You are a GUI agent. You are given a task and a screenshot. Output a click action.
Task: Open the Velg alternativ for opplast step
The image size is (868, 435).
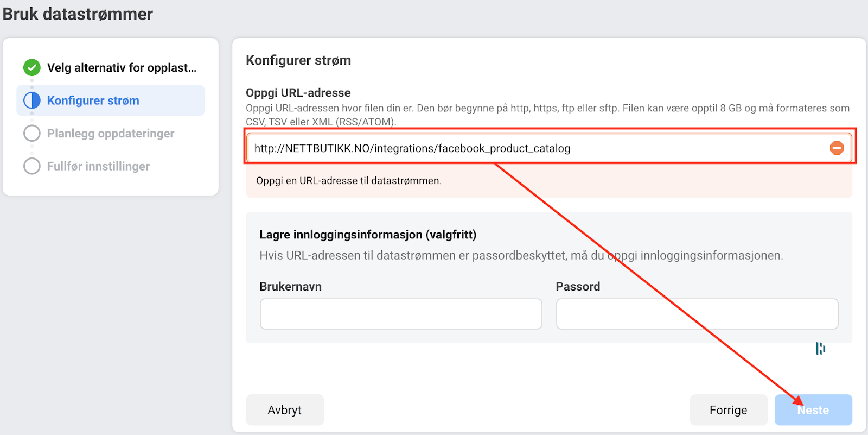click(122, 68)
